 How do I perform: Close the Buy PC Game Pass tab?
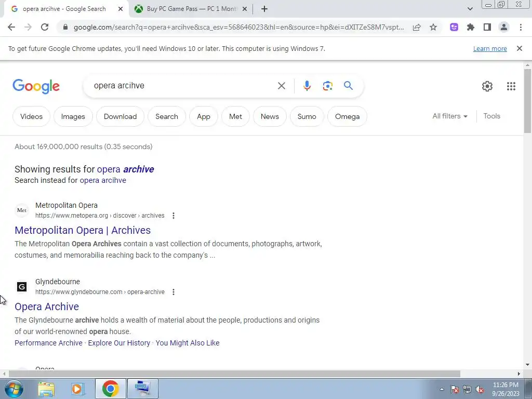coord(245,9)
